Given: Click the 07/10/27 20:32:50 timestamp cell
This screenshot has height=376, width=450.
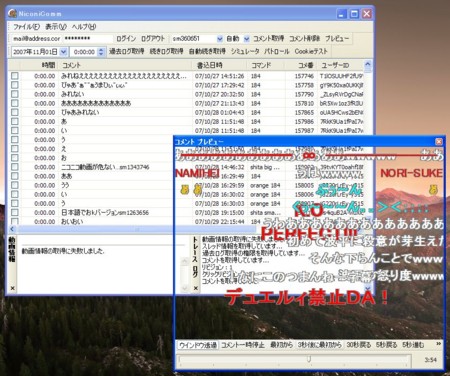Looking at the screenshot, I should [x=220, y=94].
